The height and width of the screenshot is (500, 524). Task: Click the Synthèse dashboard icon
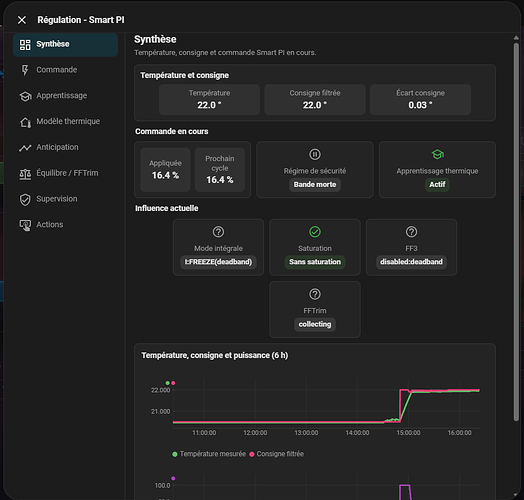(x=25, y=44)
